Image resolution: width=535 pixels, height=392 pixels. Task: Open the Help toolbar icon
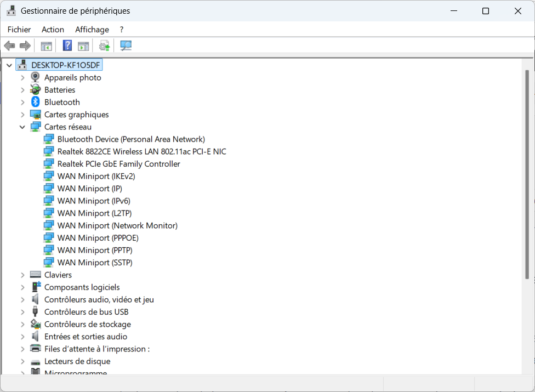click(x=67, y=46)
